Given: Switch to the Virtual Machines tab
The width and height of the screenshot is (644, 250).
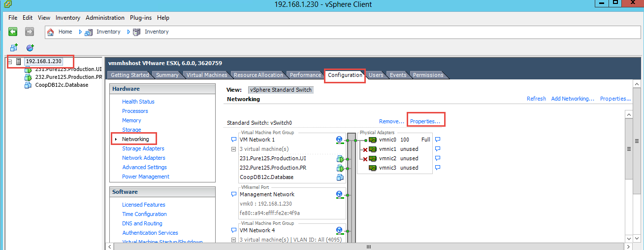Looking at the screenshot, I should [x=207, y=75].
